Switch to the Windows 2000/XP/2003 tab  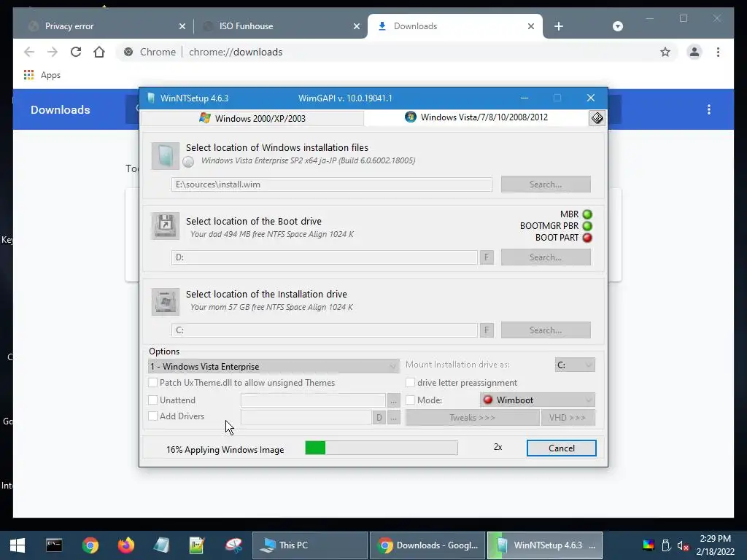[x=252, y=118]
